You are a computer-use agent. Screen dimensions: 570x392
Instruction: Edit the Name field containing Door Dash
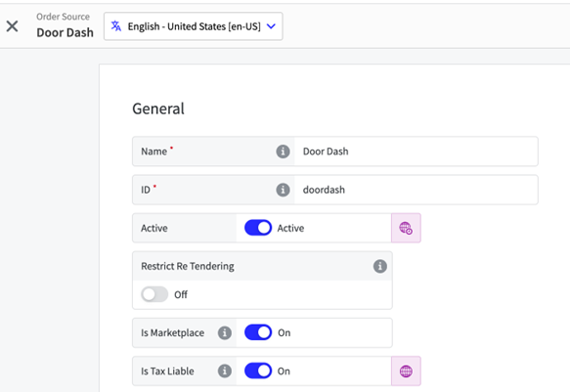coord(416,152)
